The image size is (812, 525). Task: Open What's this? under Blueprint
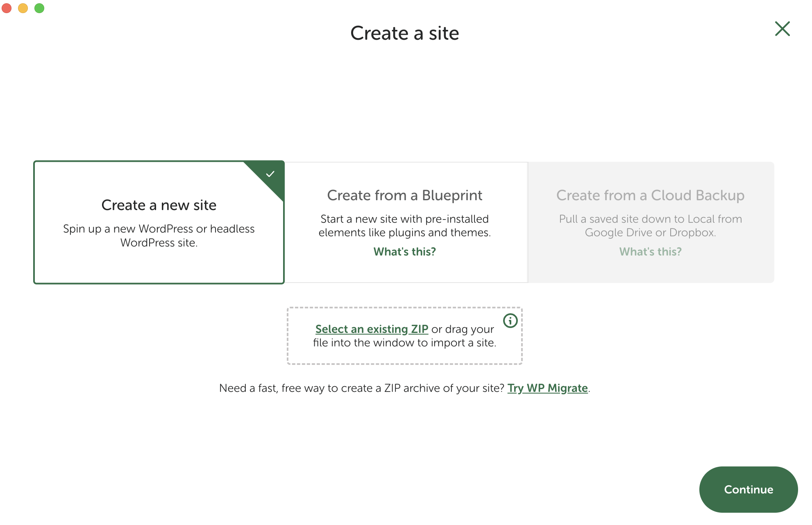pos(404,251)
